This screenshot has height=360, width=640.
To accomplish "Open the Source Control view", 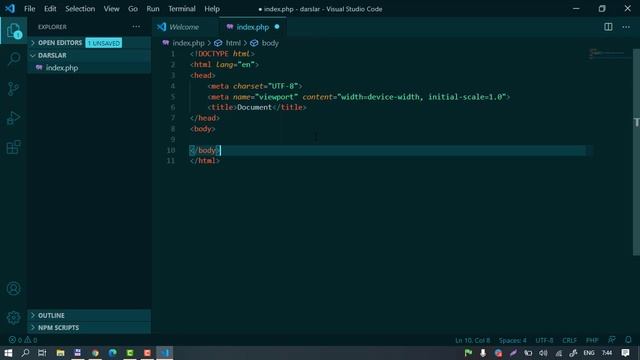I will click(x=13, y=89).
